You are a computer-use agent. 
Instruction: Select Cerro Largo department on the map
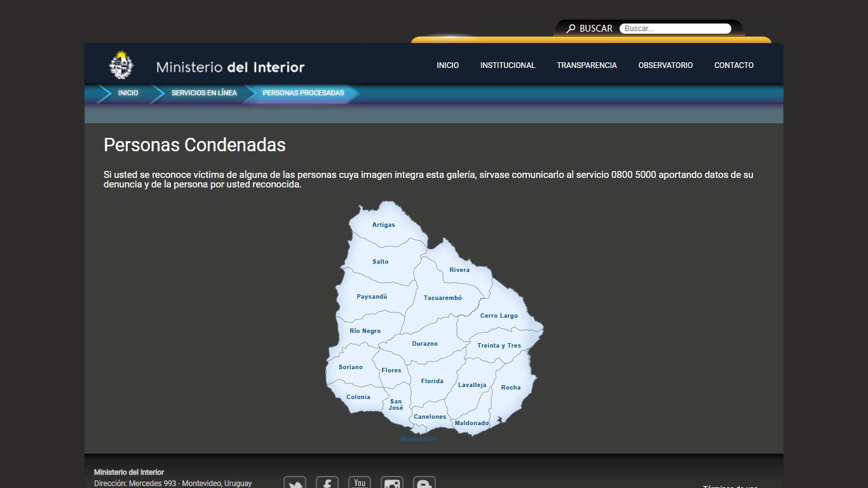(499, 316)
